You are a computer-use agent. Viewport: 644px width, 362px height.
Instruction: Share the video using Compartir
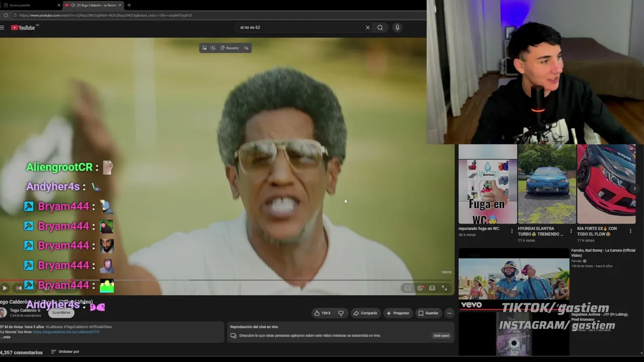click(365, 313)
